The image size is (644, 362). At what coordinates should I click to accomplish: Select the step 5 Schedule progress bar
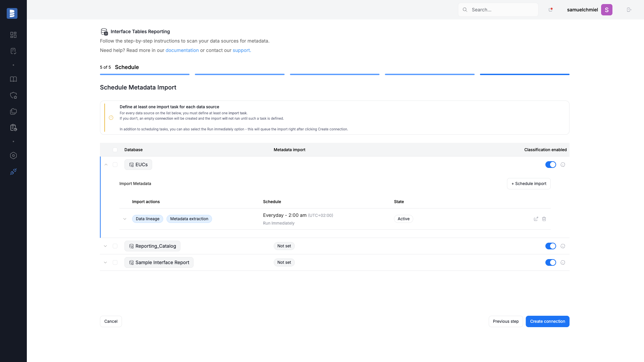525,74
